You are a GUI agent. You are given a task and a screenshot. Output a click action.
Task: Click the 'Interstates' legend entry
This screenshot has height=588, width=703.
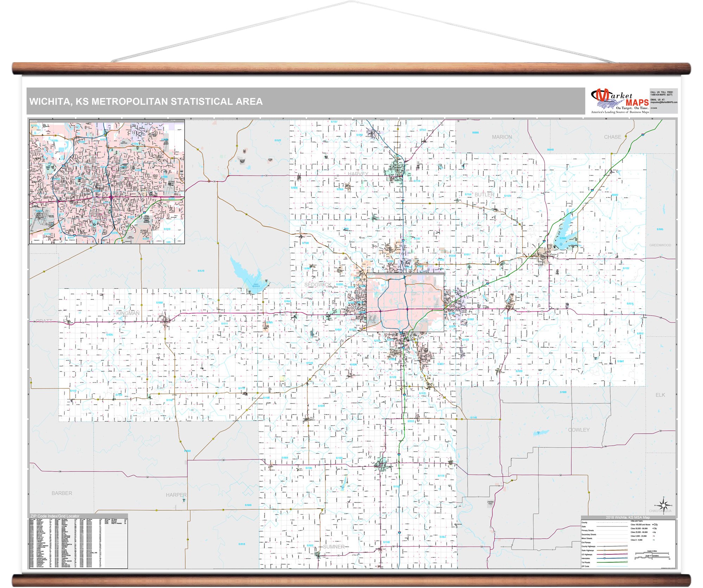coord(604,558)
